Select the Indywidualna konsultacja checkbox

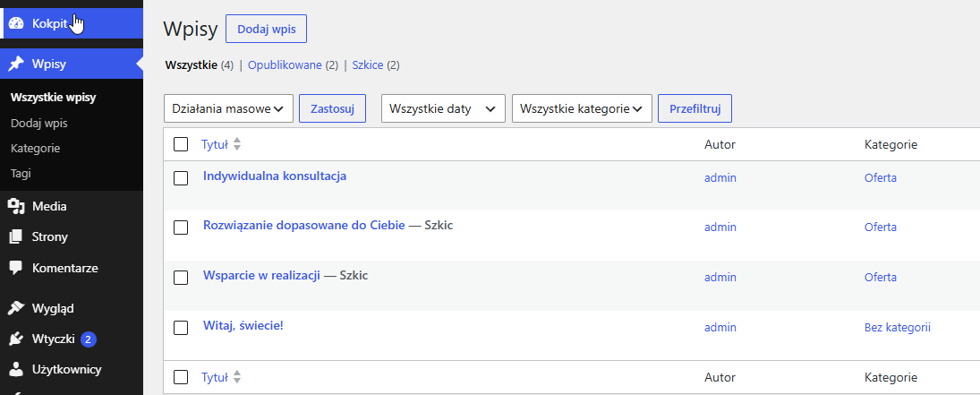click(181, 178)
